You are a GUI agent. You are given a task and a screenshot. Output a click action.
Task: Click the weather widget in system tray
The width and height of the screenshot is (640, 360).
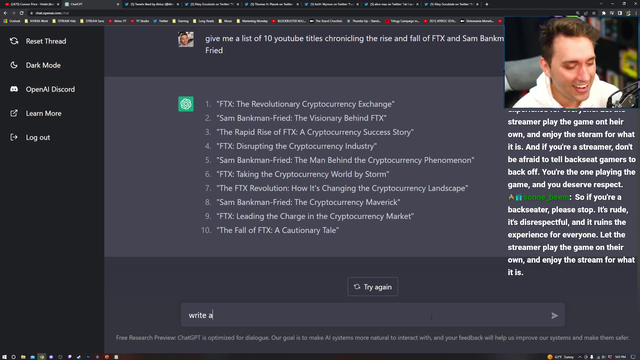click(561, 357)
